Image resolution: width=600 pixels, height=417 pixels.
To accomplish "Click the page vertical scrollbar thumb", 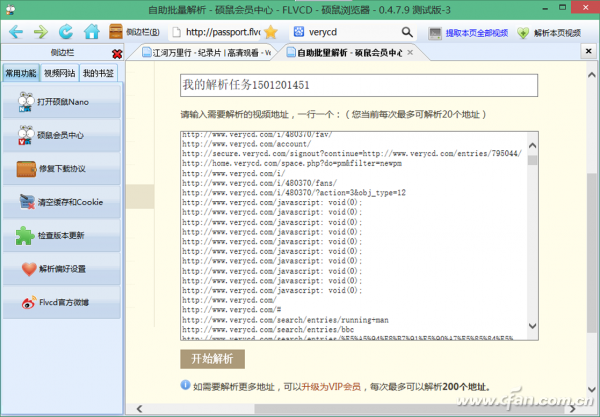I will (x=592, y=252).
